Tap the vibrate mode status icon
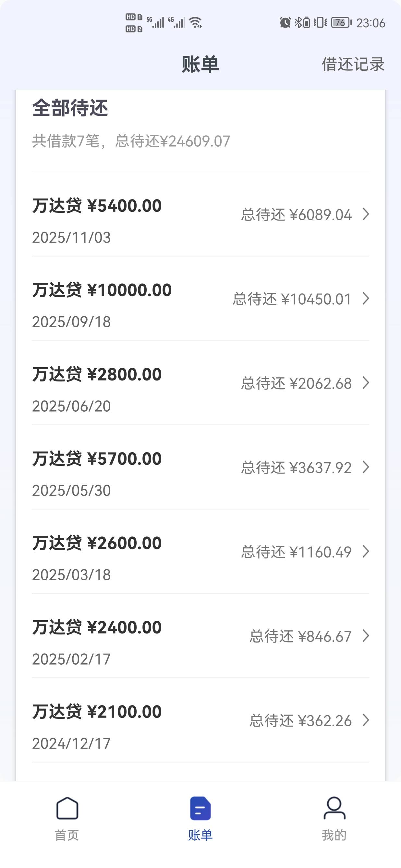This screenshot has height=868, width=401. coord(320,23)
